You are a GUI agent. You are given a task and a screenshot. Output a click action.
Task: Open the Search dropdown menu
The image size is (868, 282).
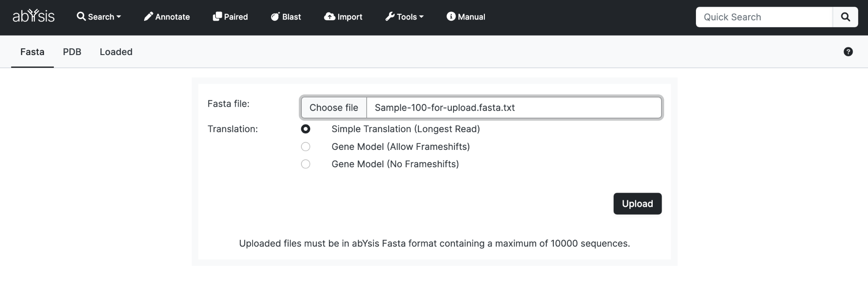coord(99,17)
